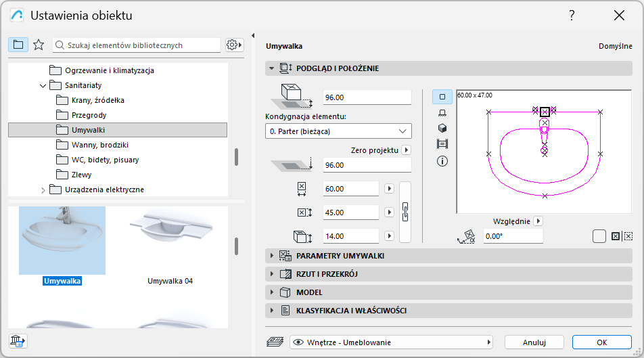Viewport: 644px width, 358px height.
Task: Switch to Favorites star view
Action: point(39,45)
